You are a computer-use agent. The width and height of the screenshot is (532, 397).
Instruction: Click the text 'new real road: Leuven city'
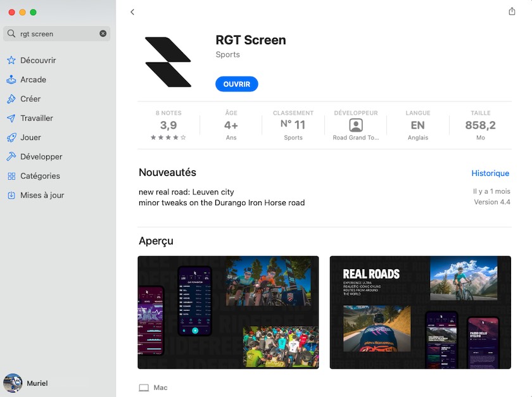tap(186, 192)
